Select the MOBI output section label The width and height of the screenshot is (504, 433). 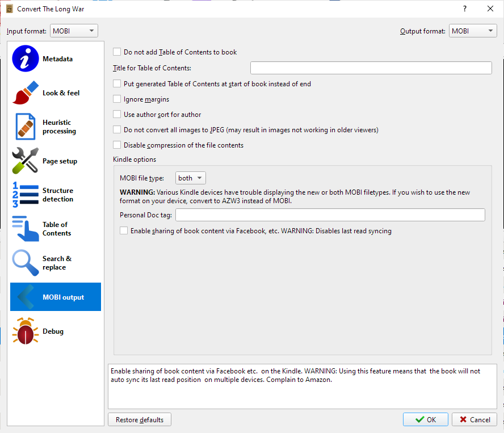(x=64, y=297)
